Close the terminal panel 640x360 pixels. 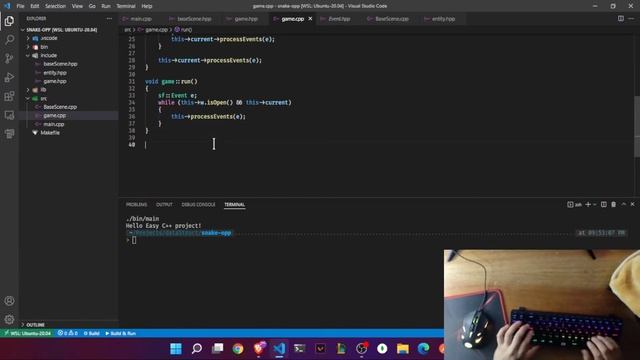(x=633, y=204)
